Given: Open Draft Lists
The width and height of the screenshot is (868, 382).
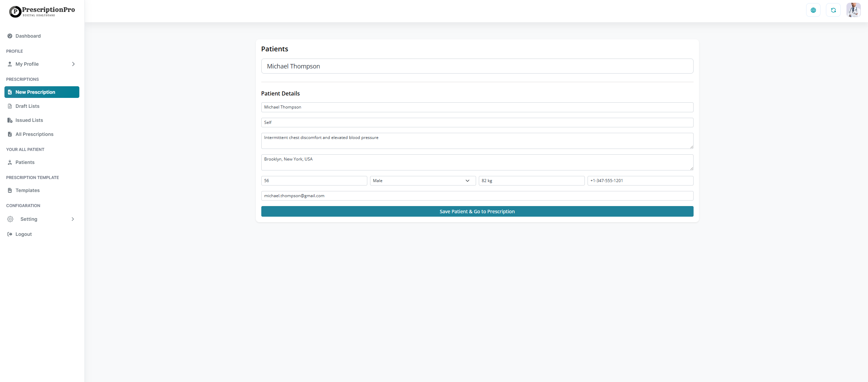Looking at the screenshot, I should (28, 106).
